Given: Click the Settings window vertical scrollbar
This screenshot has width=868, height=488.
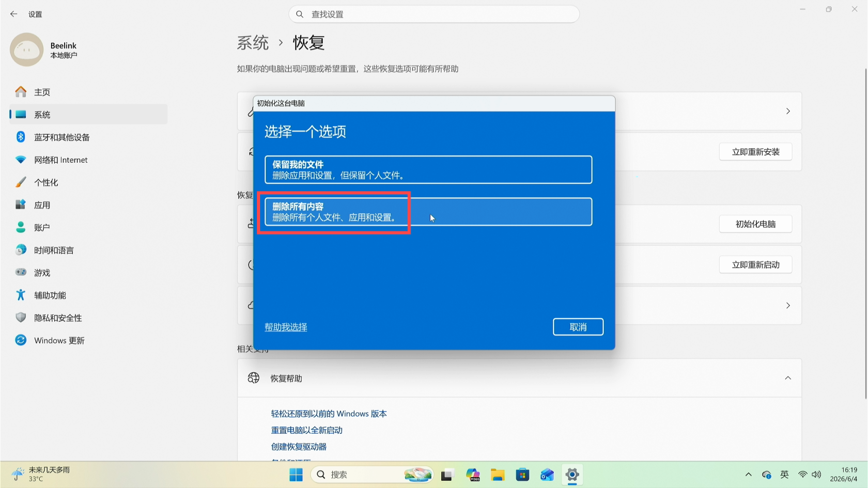Looking at the screenshot, I should pos(866,233).
